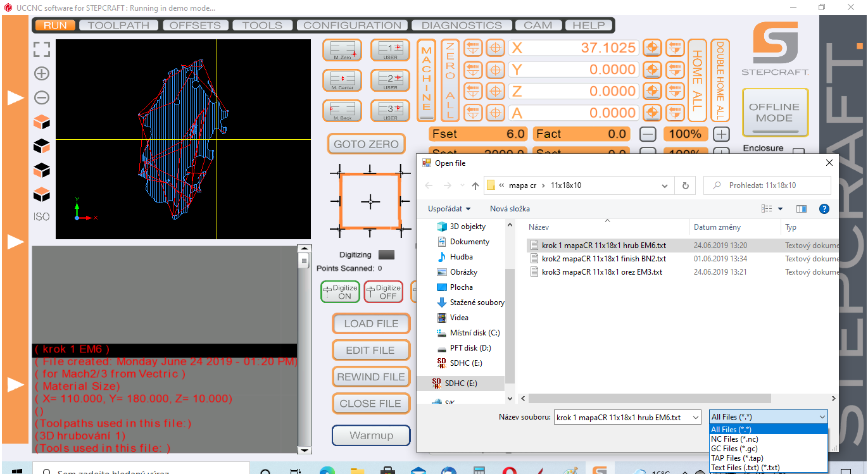868x474 pixels.
Task: Click the G-code list vertical scrollbar thumb
Action: point(305,261)
